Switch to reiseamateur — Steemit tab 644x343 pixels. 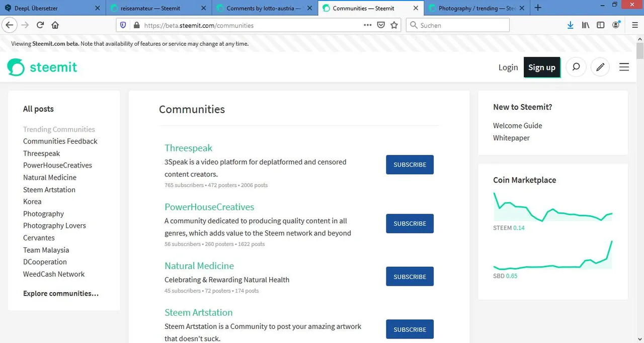(158, 8)
